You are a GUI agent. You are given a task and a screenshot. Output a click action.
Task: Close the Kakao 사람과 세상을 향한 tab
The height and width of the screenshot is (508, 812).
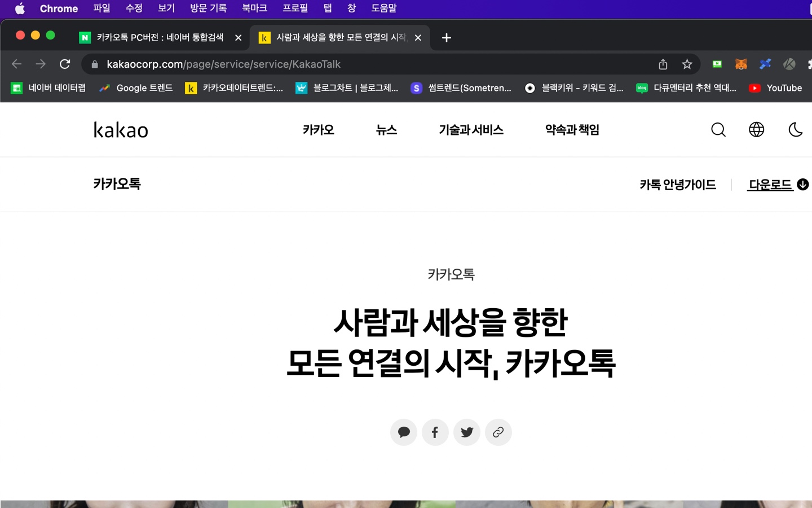coord(418,38)
